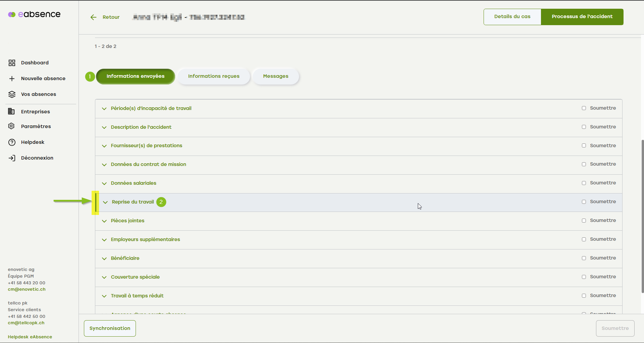Screen dimensions: 644x343
Task: Open the cm@enovetic.ch email link
Action: pos(27,289)
